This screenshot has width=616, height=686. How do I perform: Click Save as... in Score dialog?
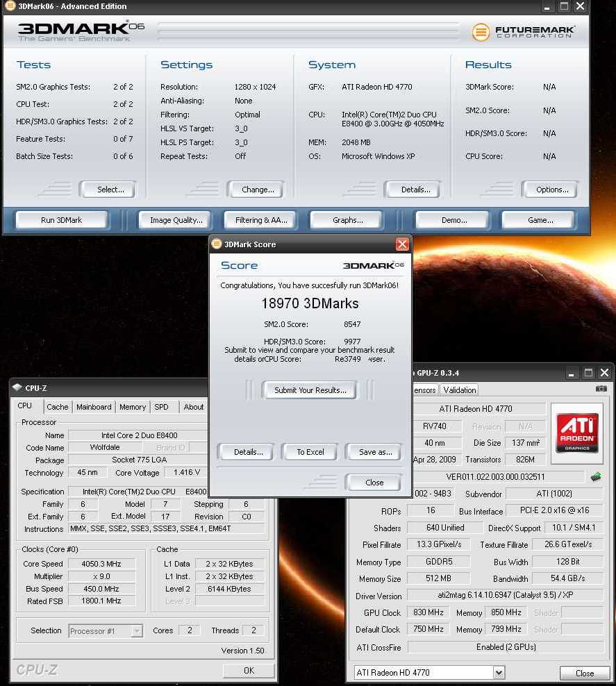(x=373, y=452)
